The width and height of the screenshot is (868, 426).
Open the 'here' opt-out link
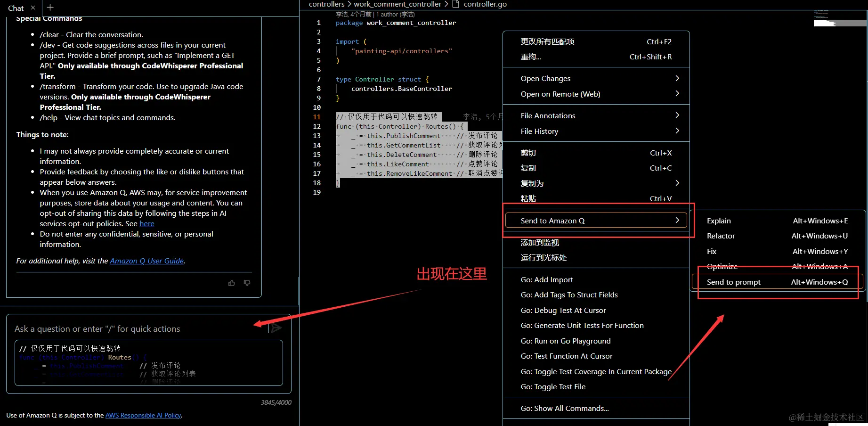coord(146,223)
